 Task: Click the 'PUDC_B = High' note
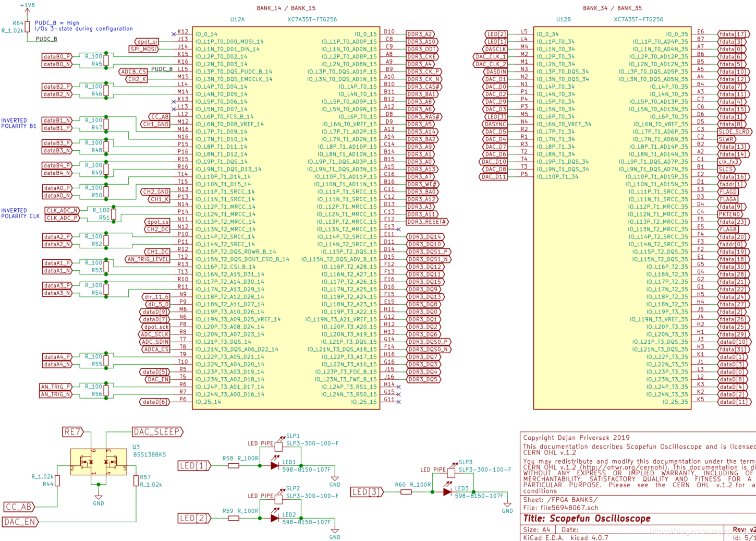pos(57,23)
